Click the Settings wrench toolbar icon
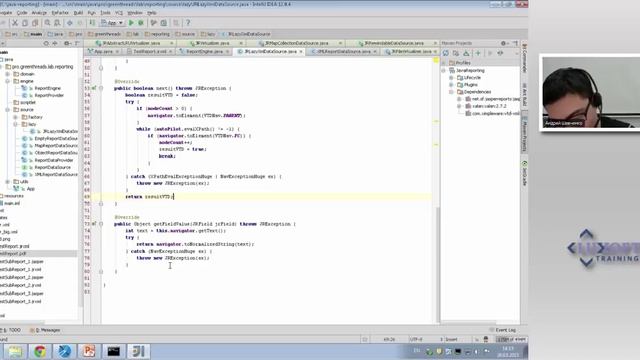The height and width of the screenshot is (360, 640). point(153,23)
